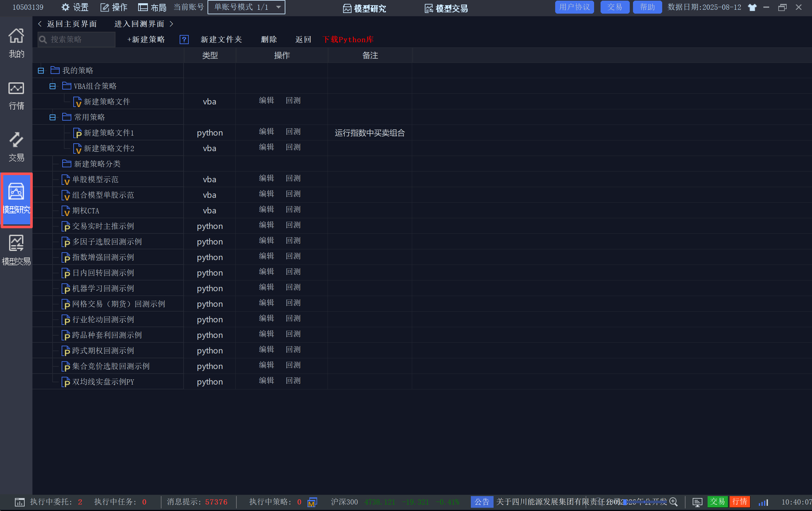Open the 单账号模式 account dropdown

(x=246, y=7)
